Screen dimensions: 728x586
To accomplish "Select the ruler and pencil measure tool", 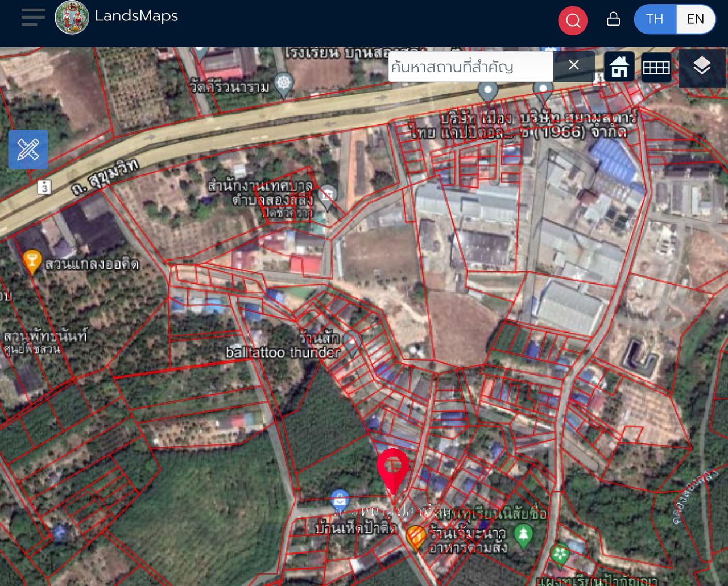I will click(28, 149).
